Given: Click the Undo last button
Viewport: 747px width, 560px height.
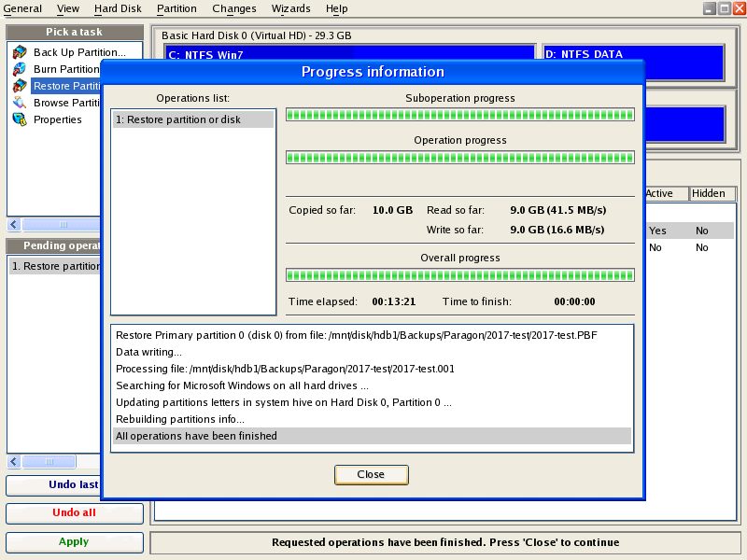Looking at the screenshot, I should [74, 485].
